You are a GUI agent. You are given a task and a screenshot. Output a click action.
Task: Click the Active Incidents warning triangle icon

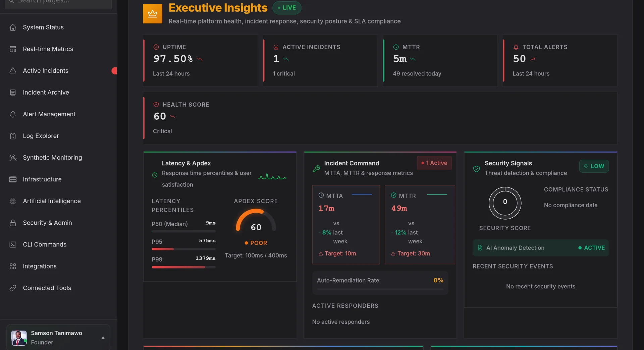13,71
